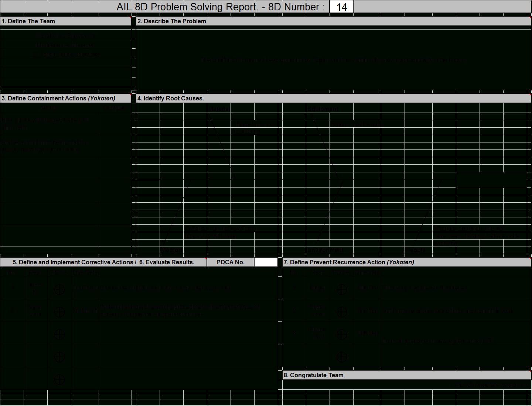Click fifth status circle in Corrective Actions

click(x=59, y=379)
